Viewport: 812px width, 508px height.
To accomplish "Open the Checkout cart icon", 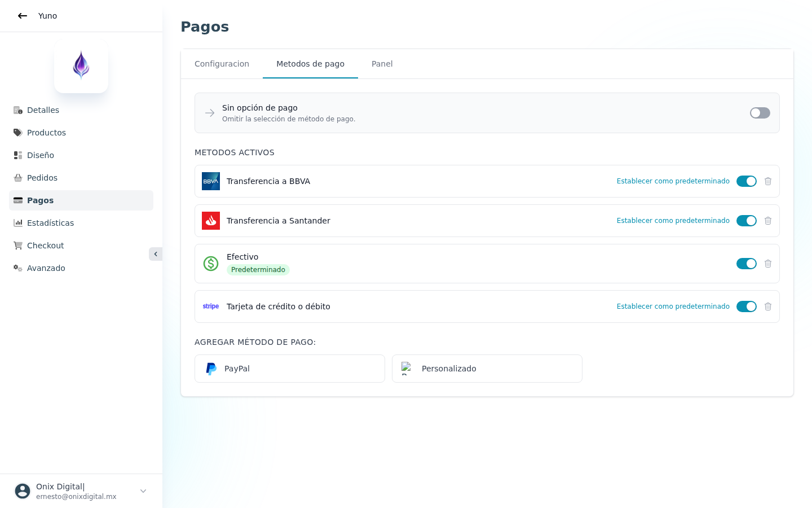I will coord(17,246).
